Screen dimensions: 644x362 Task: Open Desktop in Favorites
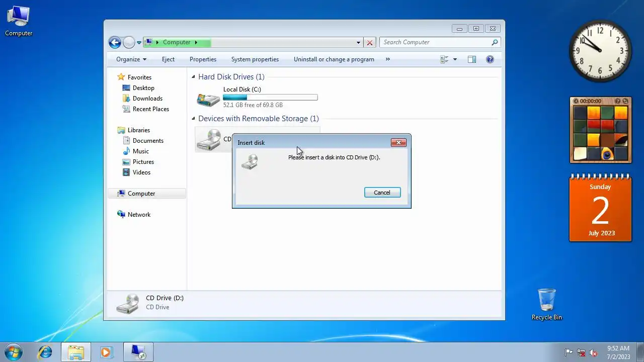click(x=143, y=88)
